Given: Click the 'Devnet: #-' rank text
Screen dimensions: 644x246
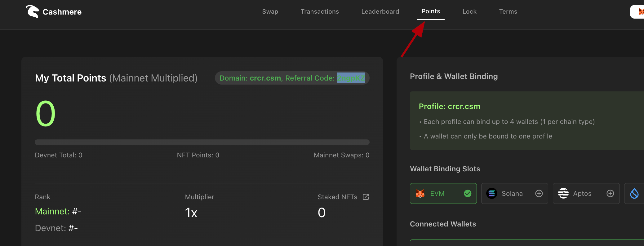Looking at the screenshot, I should tap(56, 228).
